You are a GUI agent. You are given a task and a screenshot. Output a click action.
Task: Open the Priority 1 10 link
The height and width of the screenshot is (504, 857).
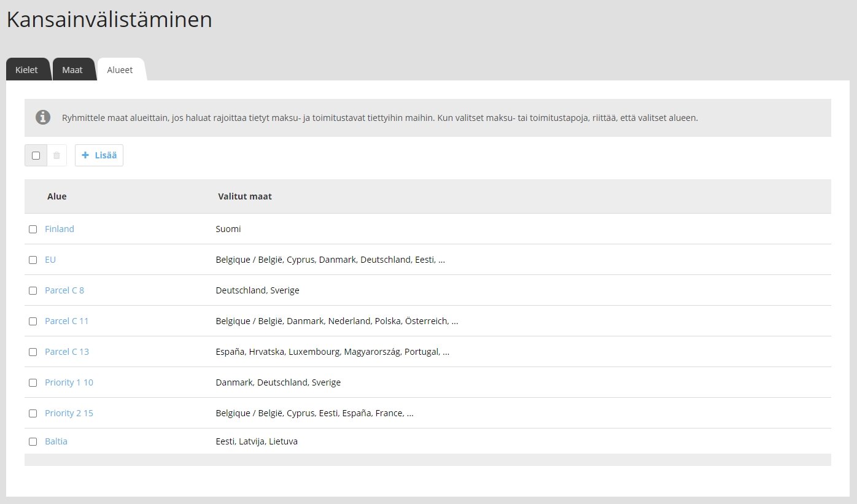pyautogui.click(x=69, y=382)
